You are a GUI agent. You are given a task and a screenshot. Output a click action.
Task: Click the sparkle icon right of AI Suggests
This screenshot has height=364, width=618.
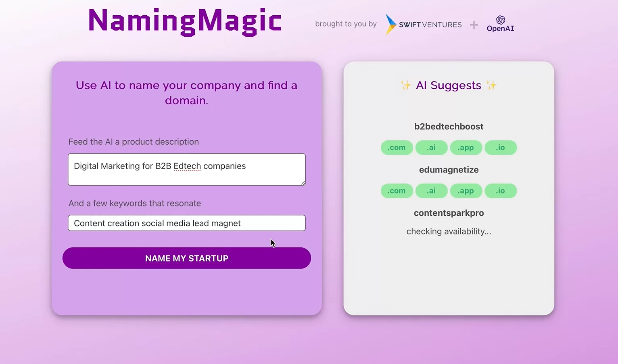(491, 85)
